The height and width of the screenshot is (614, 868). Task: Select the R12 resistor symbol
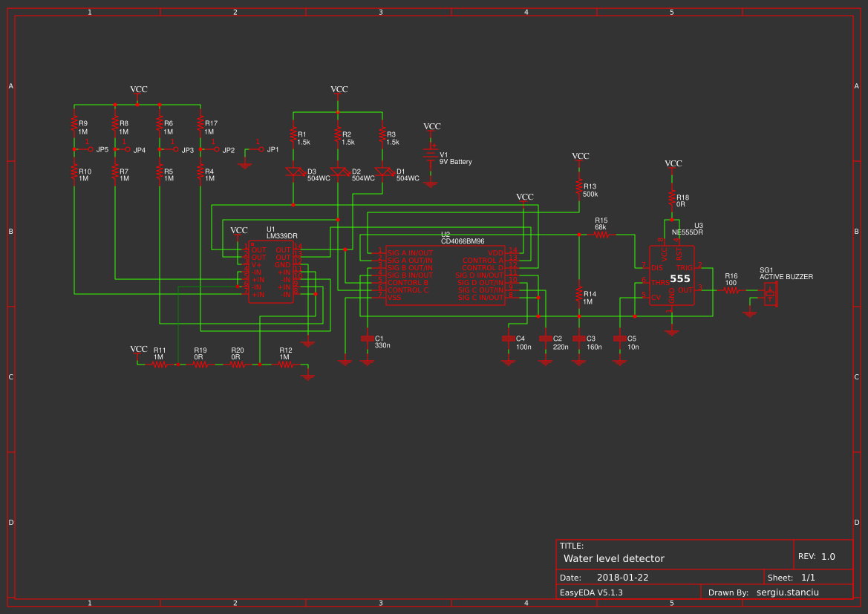[286, 365]
